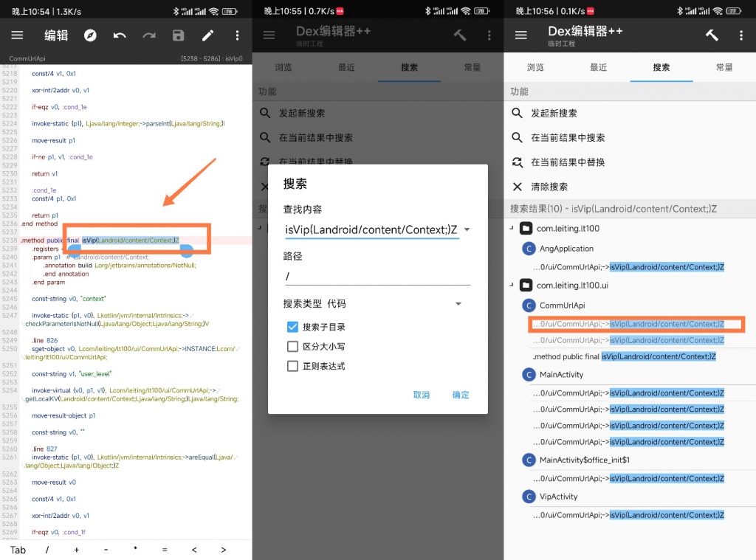Viewport: 756px width, 560px height.
Task: Tap the pencil edit icon in editor
Action: pos(207,35)
